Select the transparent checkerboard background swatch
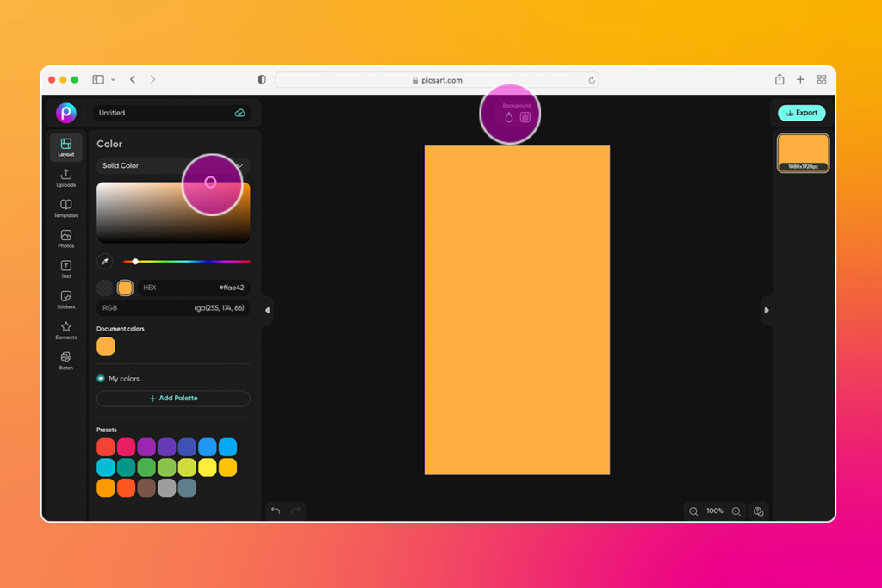Screen dimensions: 882x588 105,287
